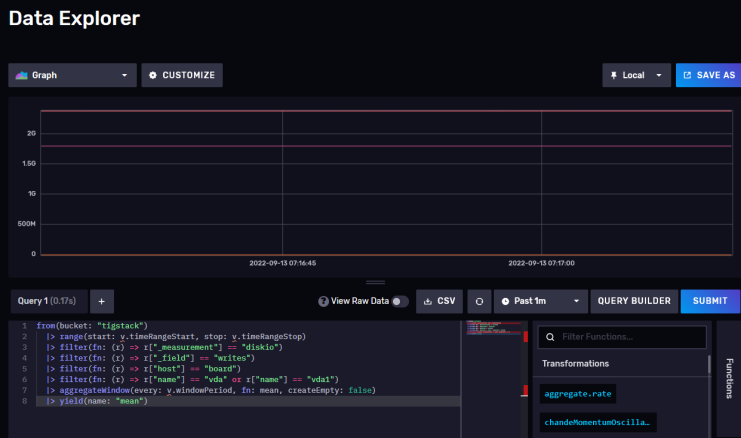Click the aggregateWindow line in editor
Screen dimensions: 741x438
211,390
